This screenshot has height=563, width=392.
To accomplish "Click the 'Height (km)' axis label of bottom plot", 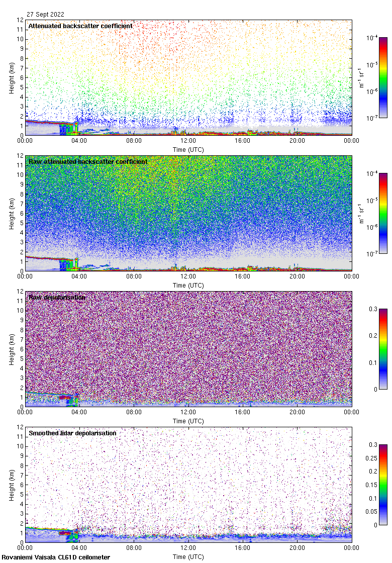I will click(12, 485).
